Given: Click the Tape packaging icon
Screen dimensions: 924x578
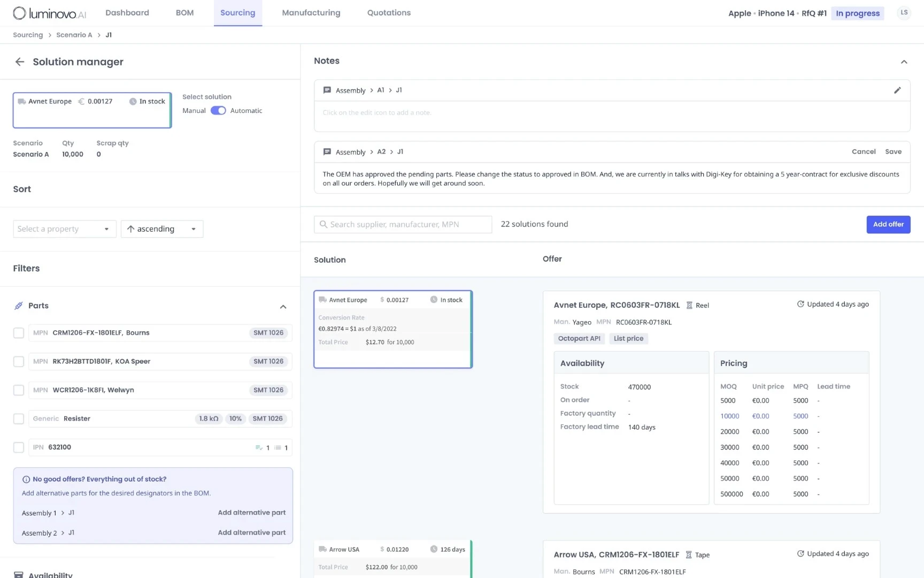Looking at the screenshot, I should [689, 554].
